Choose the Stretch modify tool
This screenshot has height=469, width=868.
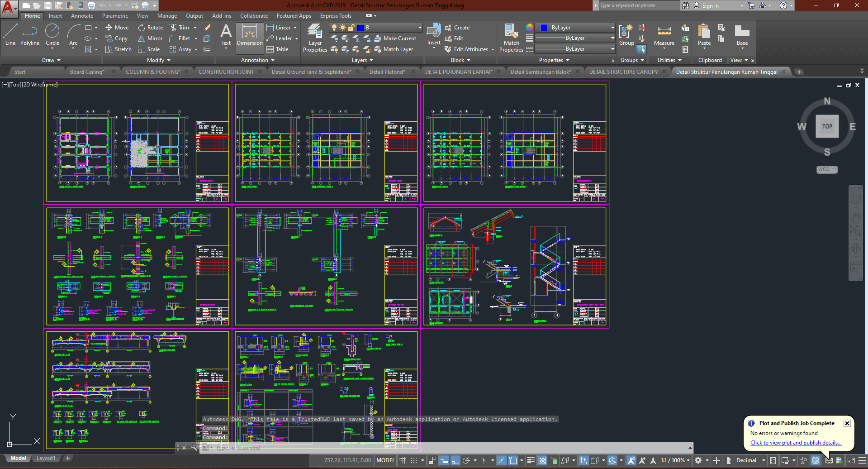(x=119, y=49)
